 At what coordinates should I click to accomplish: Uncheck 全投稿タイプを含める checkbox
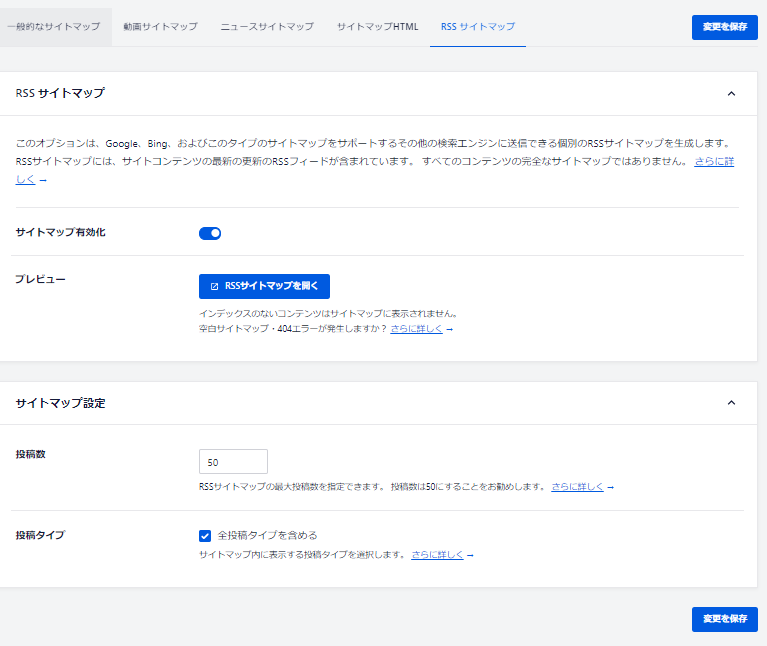[205, 535]
